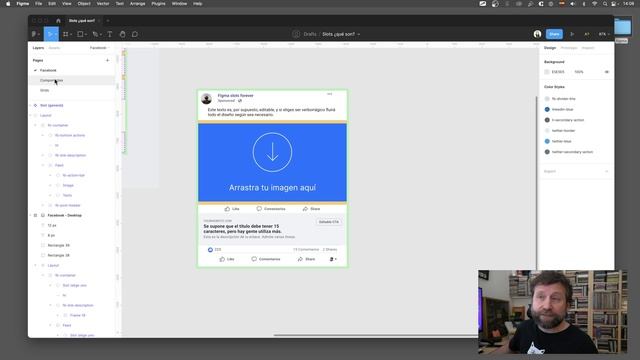Open the Edit menu
640x360 pixels.
coord(52,4)
